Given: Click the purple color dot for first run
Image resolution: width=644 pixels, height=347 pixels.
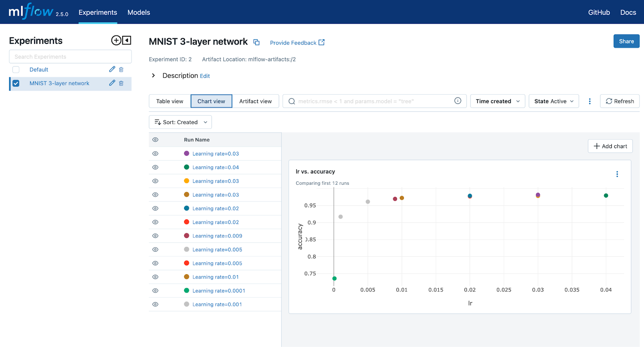Looking at the screenshot, I should (186, 153).
